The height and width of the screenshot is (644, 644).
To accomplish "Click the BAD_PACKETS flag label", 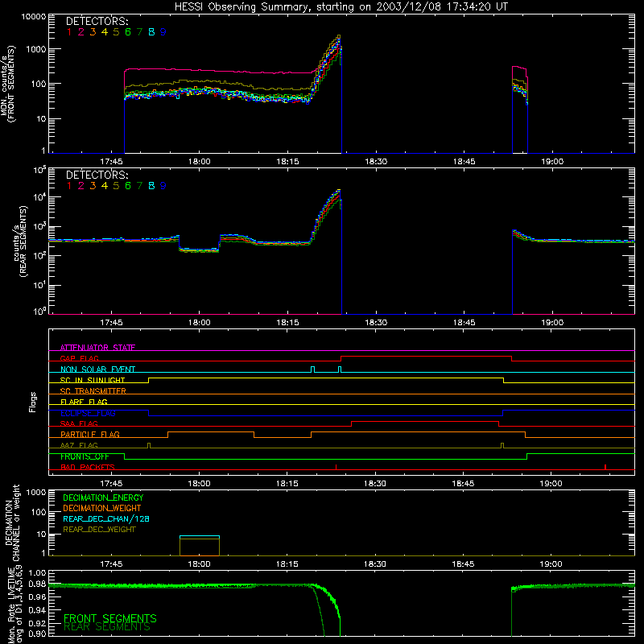I will [88, 467].
